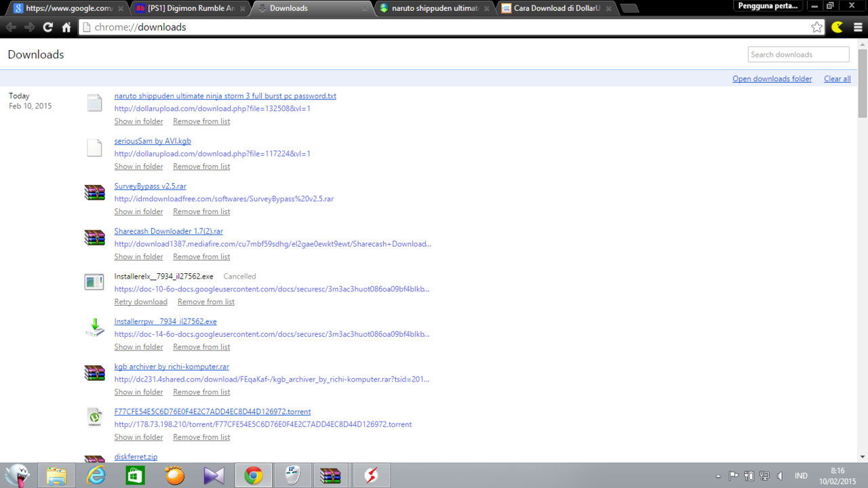Open the Windows Store taskbar icon
Image resolution: width=868 pixels, height=488 pixels.
[x=135, y=476]
